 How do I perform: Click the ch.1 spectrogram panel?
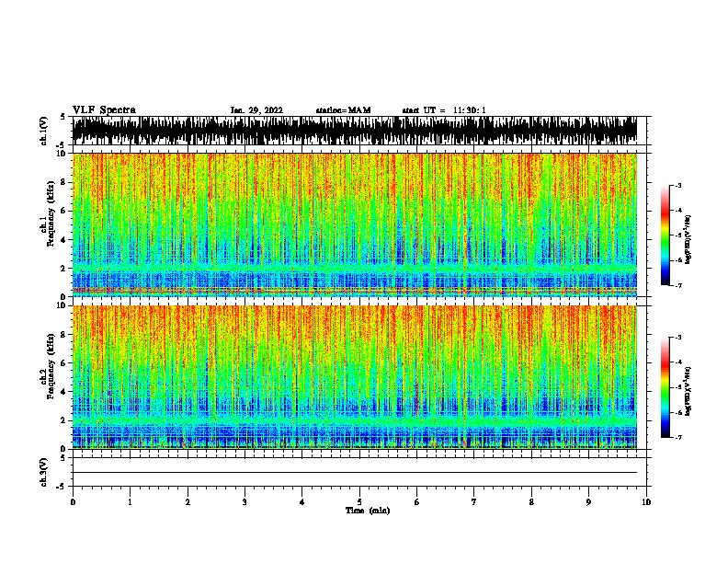(x=355, y=224)
